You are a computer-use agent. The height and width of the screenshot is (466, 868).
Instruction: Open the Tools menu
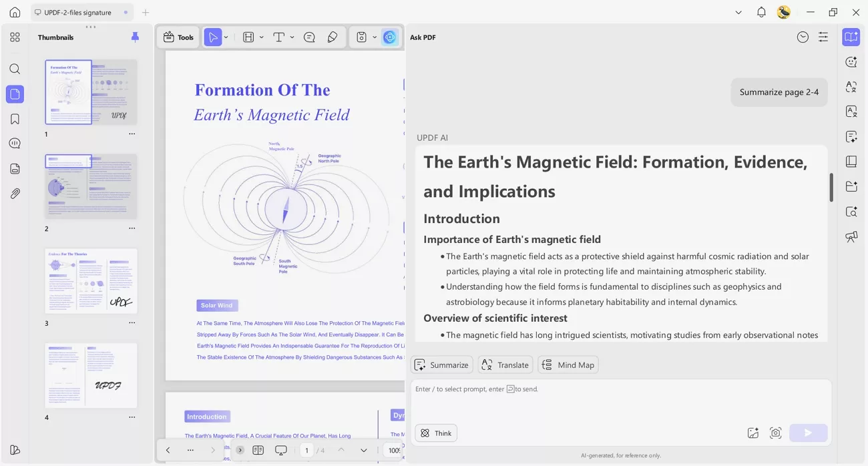tap(179, 37)
